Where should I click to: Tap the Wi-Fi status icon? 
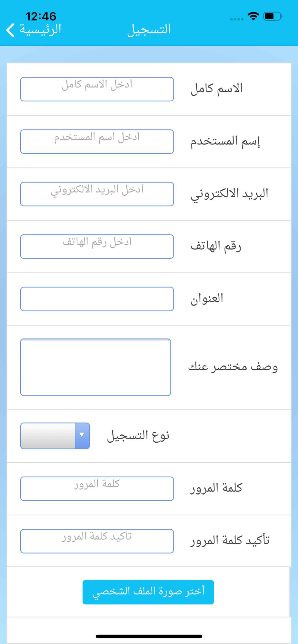click(253, 16)
